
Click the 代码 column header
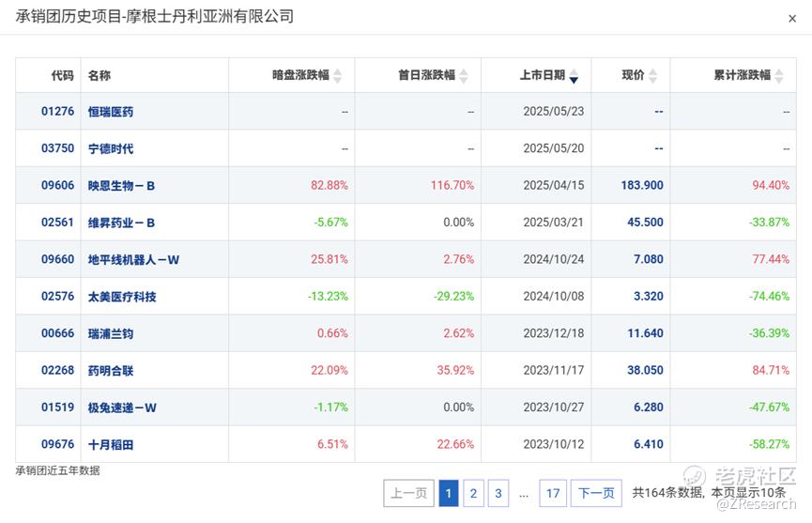point(63,76)
